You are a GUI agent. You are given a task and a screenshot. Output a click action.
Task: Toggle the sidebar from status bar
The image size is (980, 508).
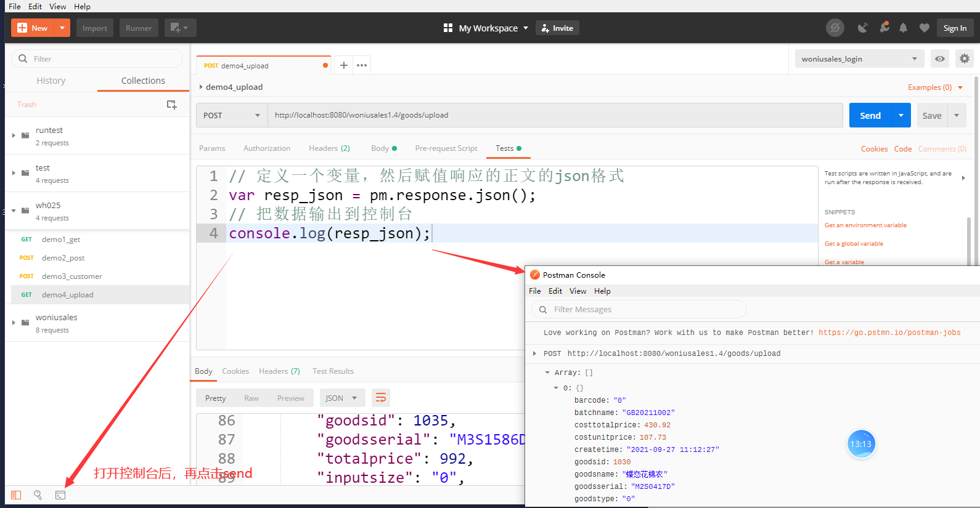[16, 495]
